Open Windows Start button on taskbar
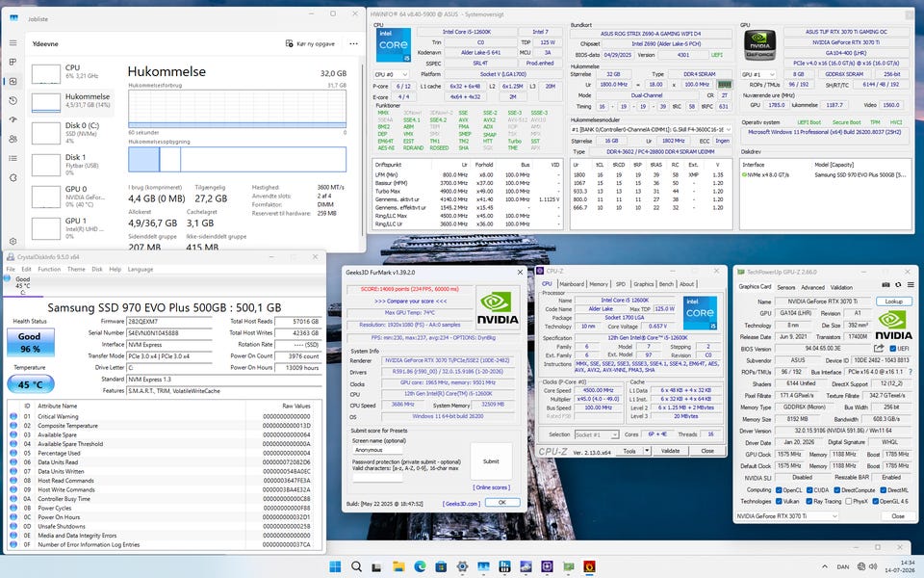This screenshot has width=924, height=578. (x=335, y=566)
